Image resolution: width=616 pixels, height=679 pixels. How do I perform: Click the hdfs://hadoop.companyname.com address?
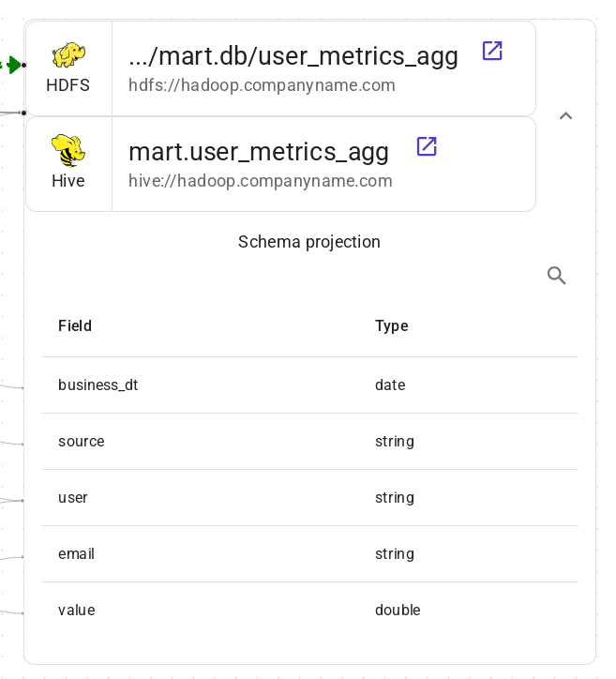[x=262, y=85]
